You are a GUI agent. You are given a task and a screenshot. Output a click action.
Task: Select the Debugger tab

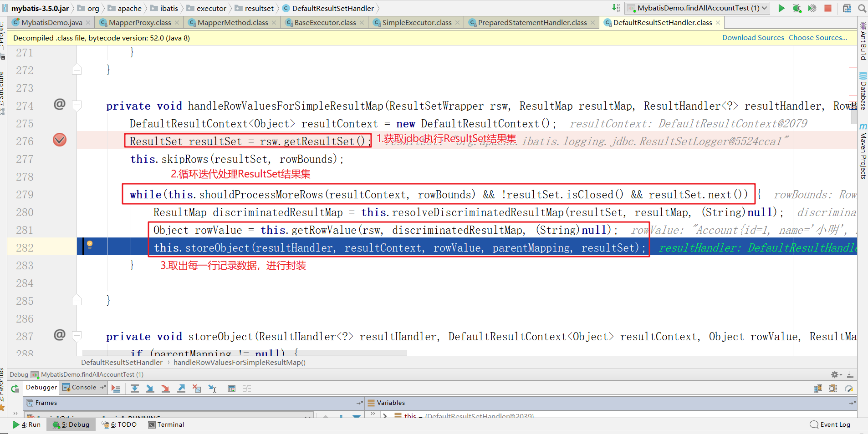coord(41,388)
